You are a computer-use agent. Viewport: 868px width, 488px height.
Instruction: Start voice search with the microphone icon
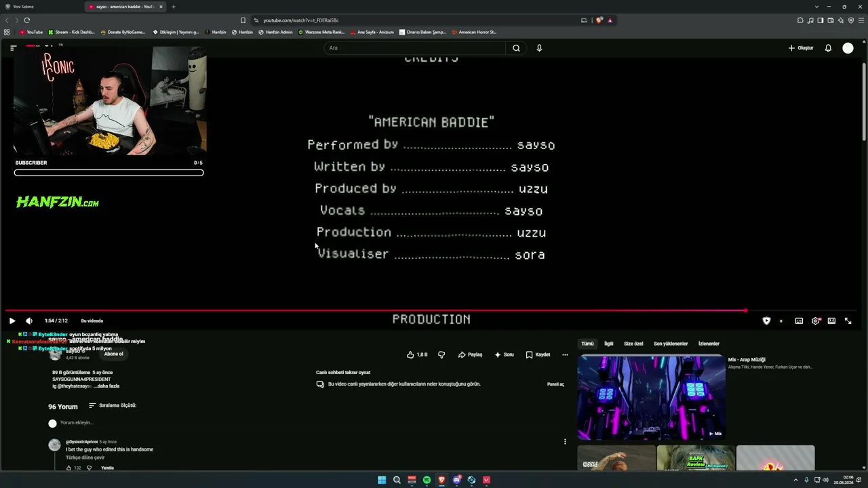(x=539, y=48)
